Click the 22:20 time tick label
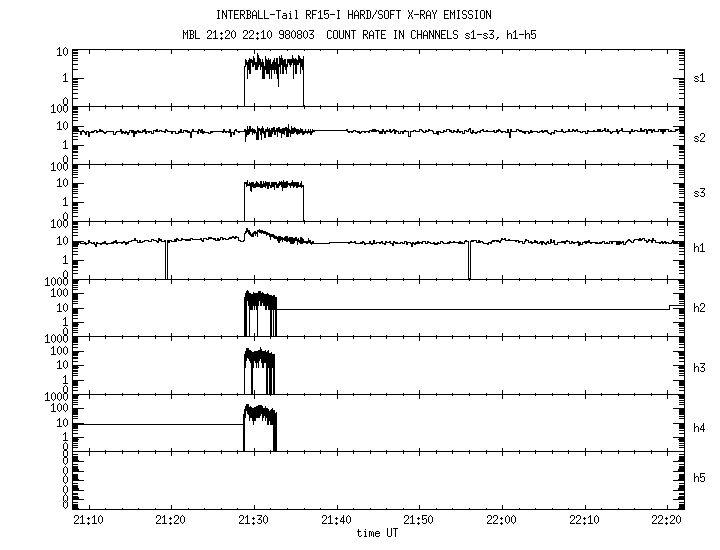Viewport: 720px width, 550px height. (x=665, y=520)
